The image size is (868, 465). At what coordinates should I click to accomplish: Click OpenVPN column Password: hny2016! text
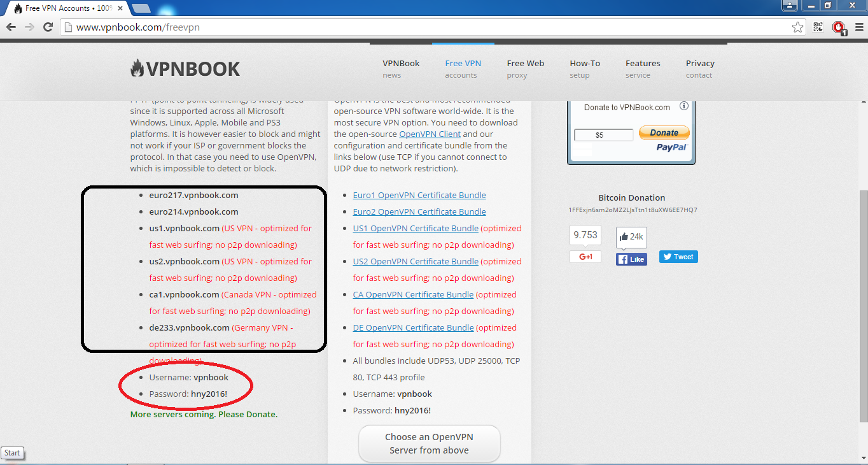point(392,411)
